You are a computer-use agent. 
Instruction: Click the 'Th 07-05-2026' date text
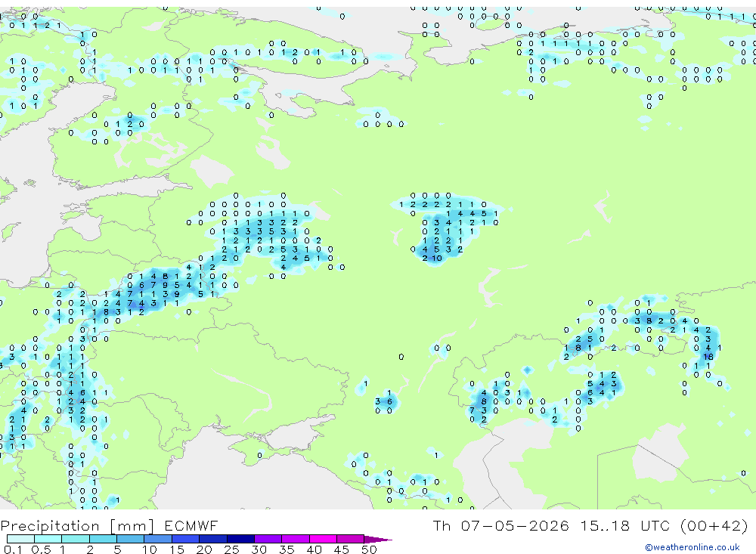coord(500,525)
